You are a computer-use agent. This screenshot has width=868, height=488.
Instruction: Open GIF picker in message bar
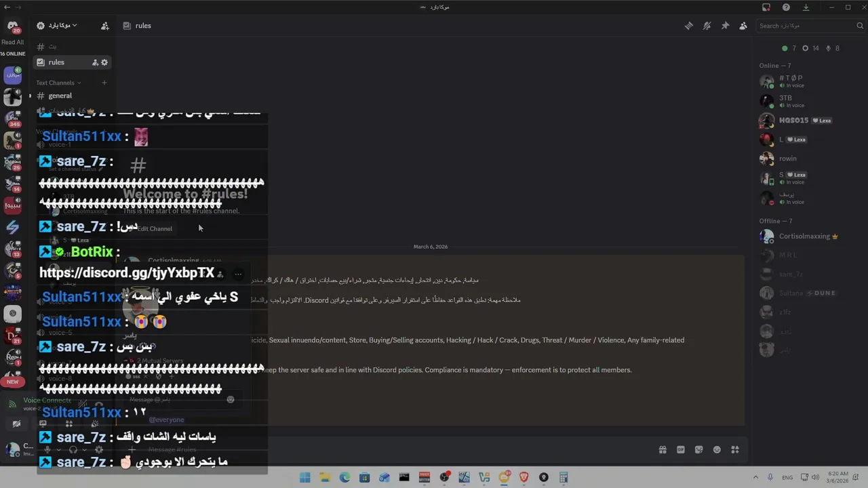[x=680, y=449]
